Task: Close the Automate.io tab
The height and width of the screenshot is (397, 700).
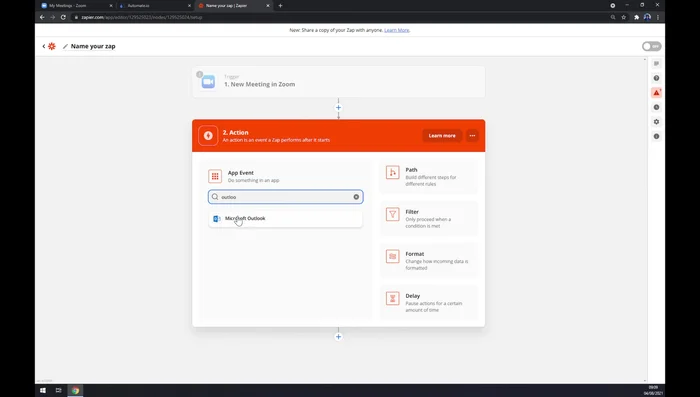Action: point(189,6)
